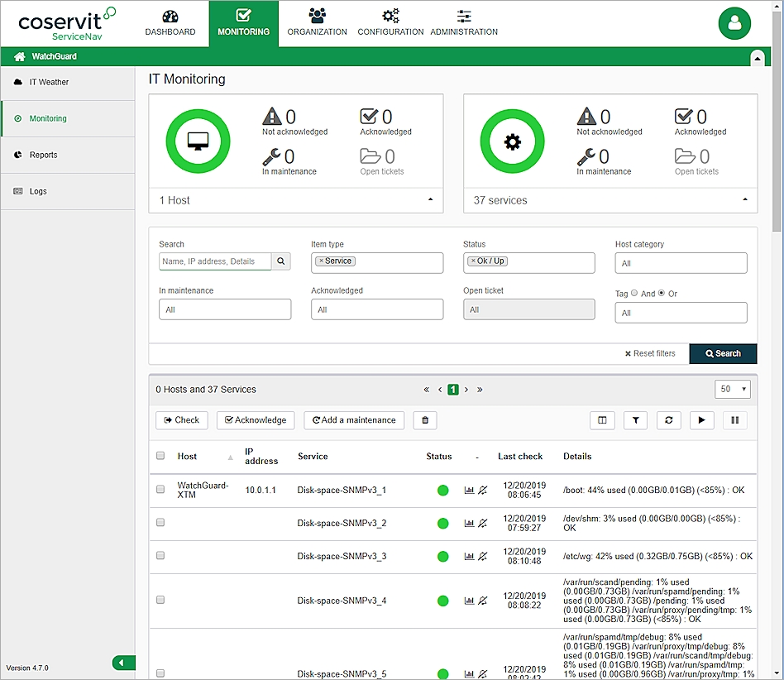The width and height of the screenshot is (784, 680).
Task: Click the filter funnel icon button
Action: pyautogui.click(x=635, y=420)
